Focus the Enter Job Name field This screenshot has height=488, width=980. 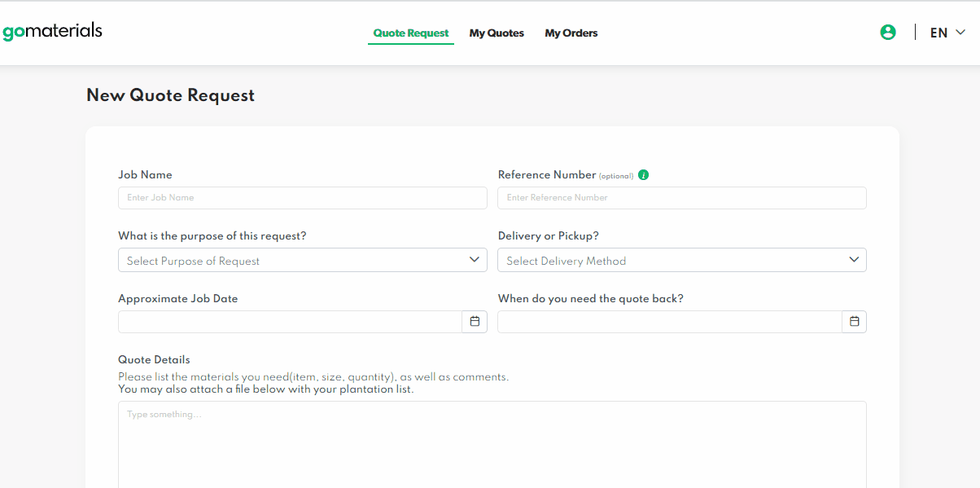point(303,198)
